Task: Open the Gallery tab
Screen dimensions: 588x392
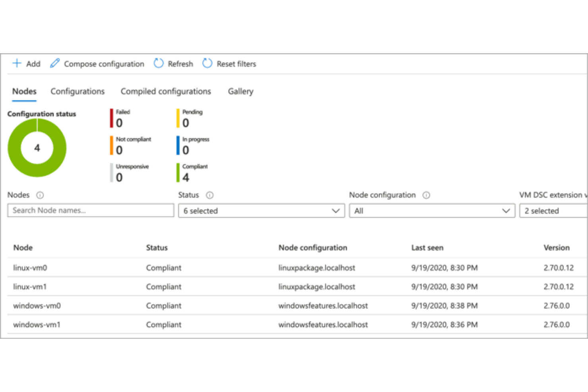Action: pos(240,91)
